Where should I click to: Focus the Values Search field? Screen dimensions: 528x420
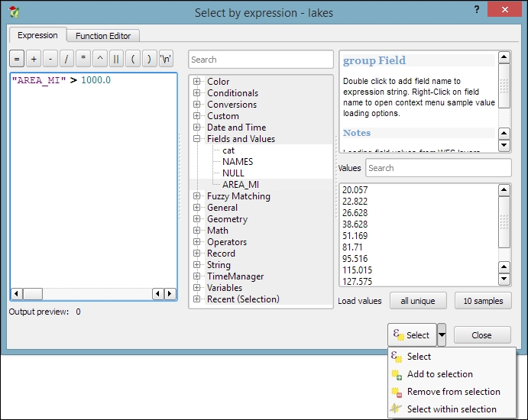(x=439, y=168)
